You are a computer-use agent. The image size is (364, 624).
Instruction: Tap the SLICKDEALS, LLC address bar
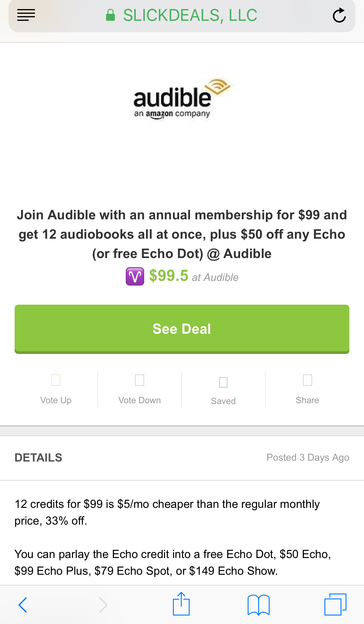[190, 16]
